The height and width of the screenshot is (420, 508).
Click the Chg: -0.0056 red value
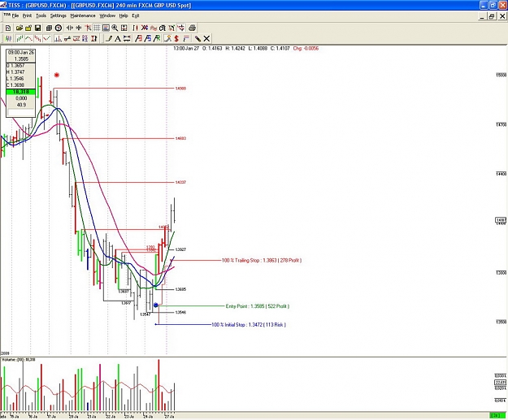click(306, 48)
